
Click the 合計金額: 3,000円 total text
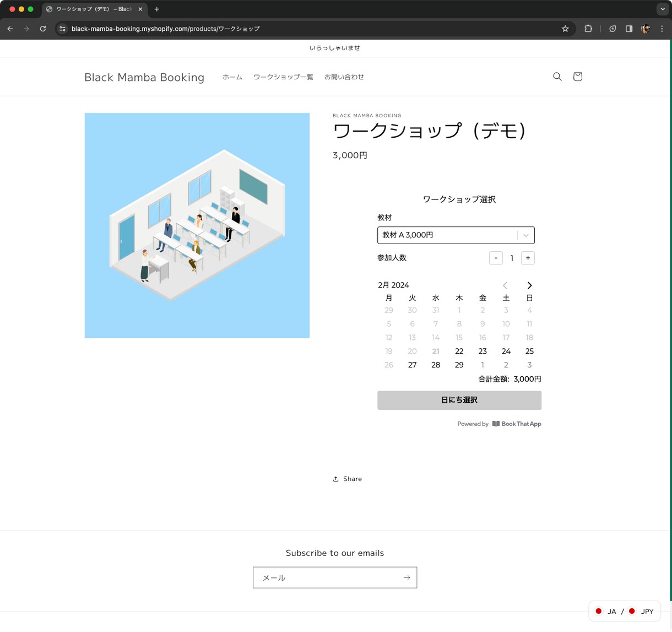[510, 379]
